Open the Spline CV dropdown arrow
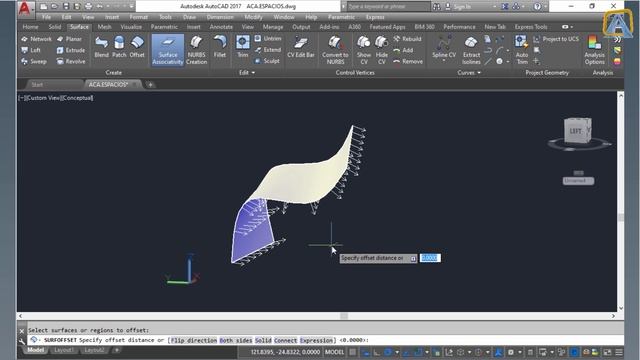Screen dimensions: 640x360 point(444,61)
